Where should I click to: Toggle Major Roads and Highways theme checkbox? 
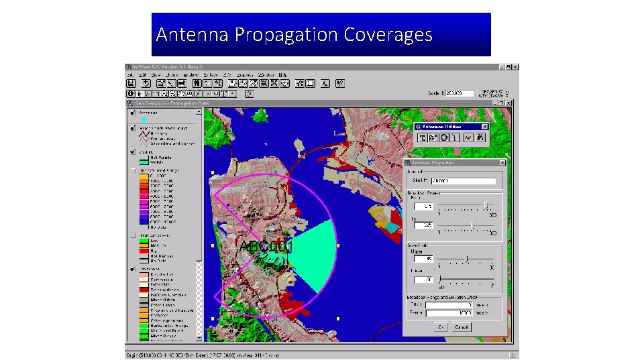click(133, 128)
